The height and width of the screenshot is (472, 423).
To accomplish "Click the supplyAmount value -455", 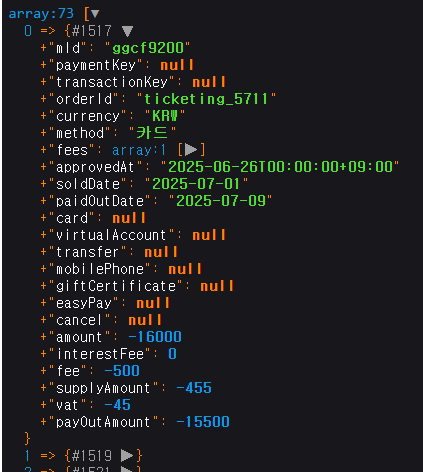I will point(194,388).
